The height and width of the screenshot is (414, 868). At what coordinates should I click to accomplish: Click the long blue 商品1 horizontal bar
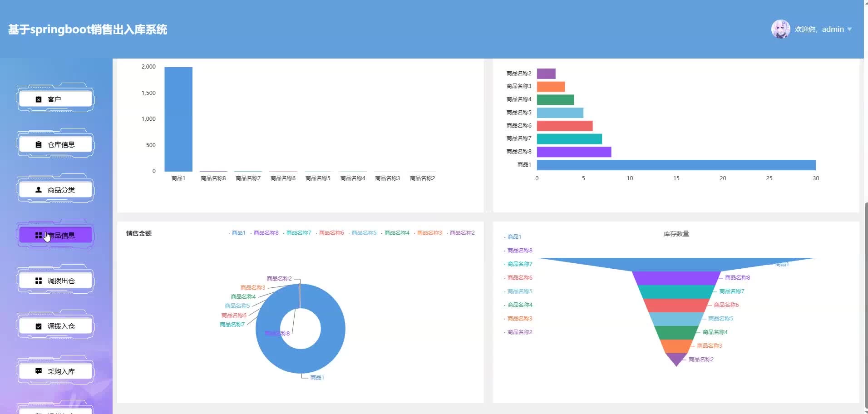(x=676, y=165)
